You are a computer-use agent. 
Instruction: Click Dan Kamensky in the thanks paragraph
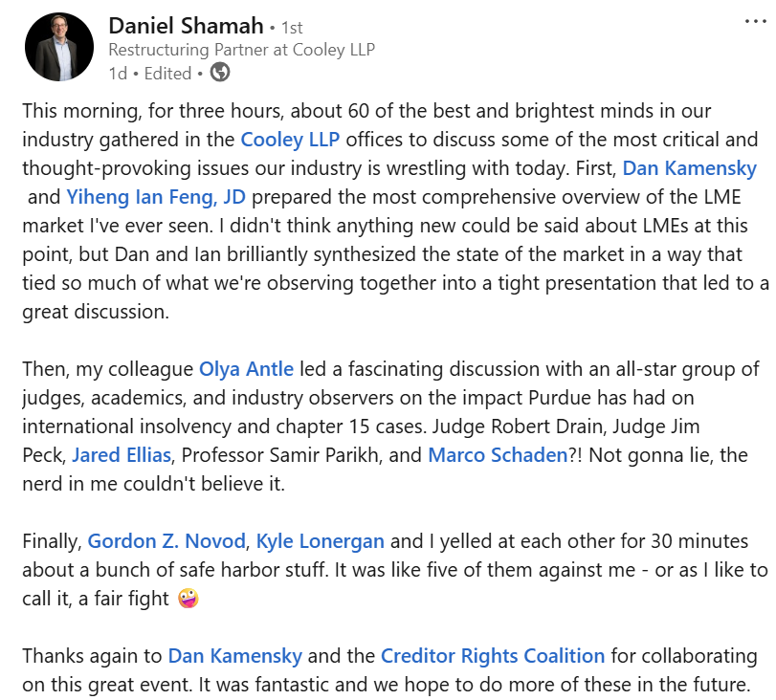pos(235,656)
